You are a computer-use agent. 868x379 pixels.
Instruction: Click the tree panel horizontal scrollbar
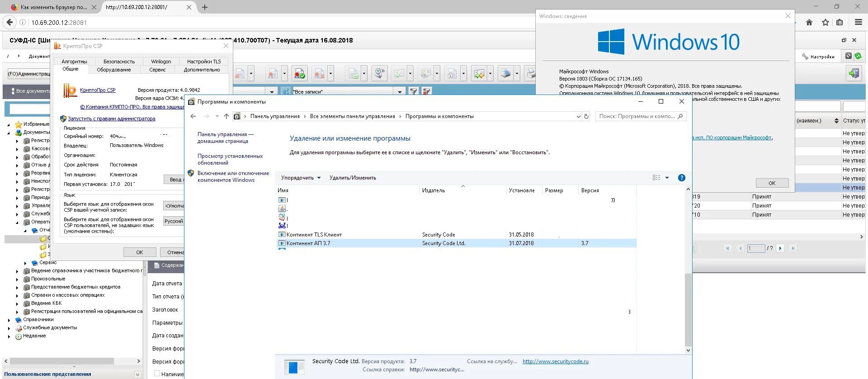[61, 361]
